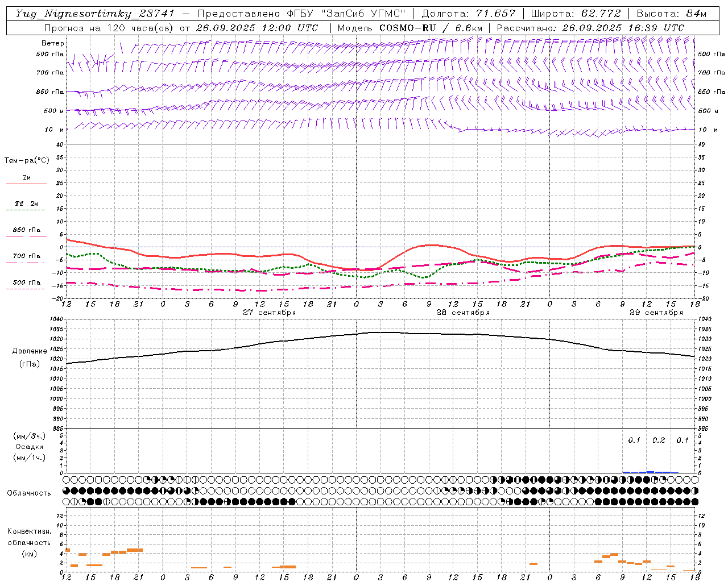Click the "Тем-ра(°C)" temperature panel label
The width and height of the screenshot is (728, 582).
coord(27,161)
